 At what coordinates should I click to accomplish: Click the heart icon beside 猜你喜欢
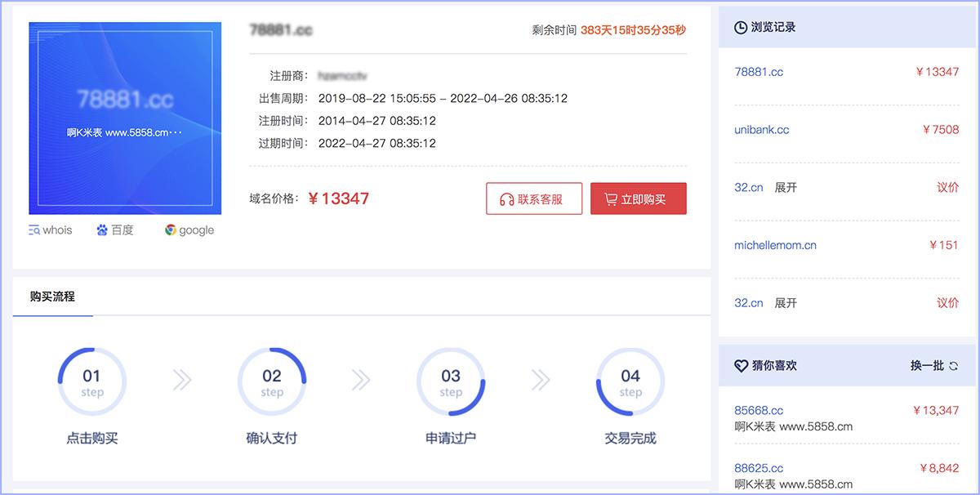[742, 365]
